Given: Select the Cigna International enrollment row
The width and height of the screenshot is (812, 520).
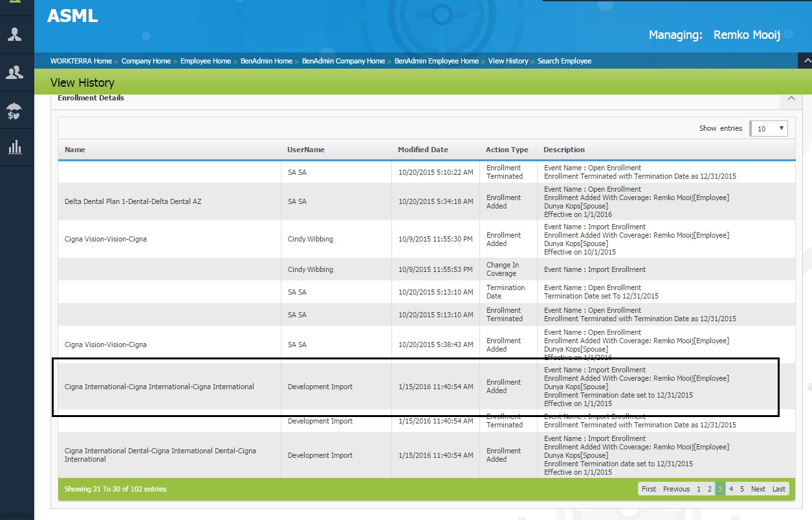Looking at the screenshot, I should tap(159, 387).
